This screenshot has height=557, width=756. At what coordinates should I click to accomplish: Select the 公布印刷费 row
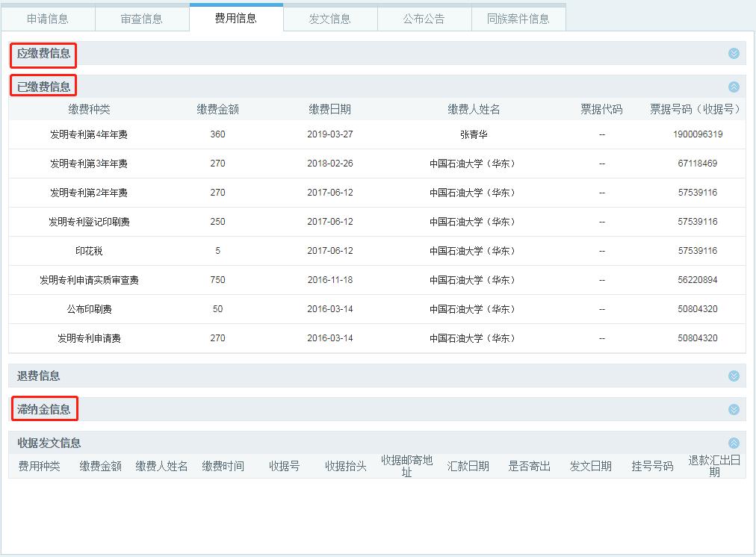tap(377, 309)
